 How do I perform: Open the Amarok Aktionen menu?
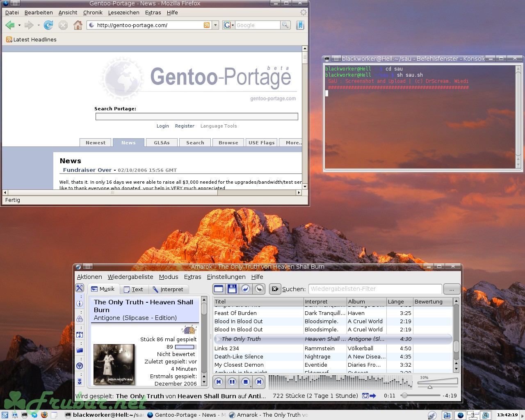[x=89, y=277]
